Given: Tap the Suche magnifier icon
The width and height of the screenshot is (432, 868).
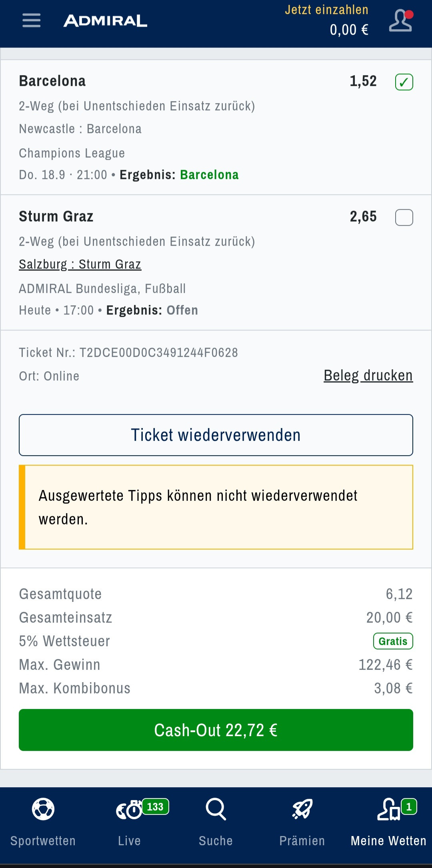Looking at the screenshot, I should [216, 809].
